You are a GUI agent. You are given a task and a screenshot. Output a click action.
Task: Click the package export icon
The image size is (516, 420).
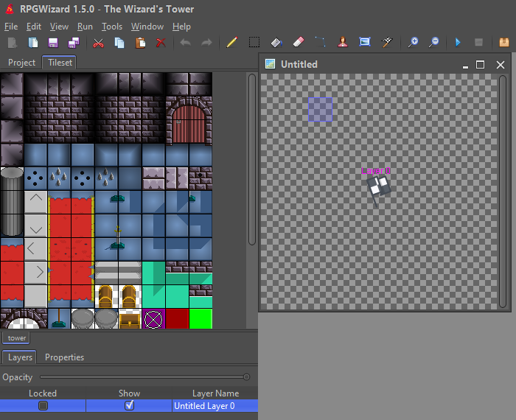point(503,43)
